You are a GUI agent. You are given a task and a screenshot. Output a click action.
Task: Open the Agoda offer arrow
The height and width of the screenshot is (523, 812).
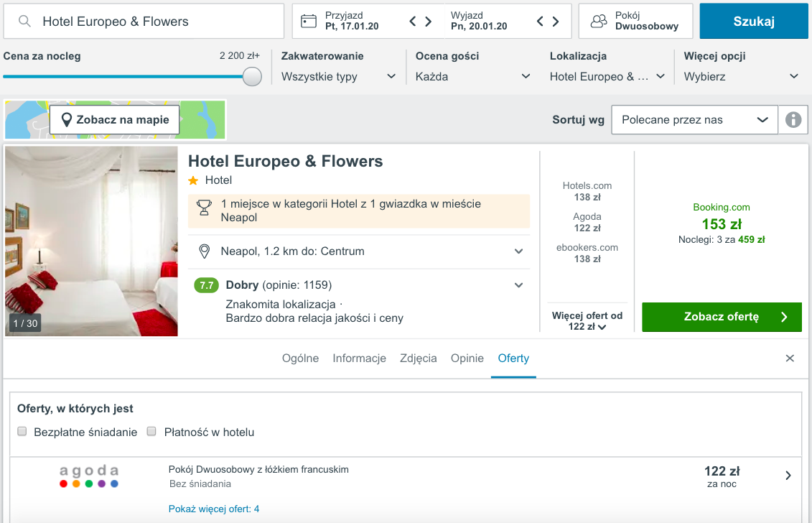[x=788, y=475]
